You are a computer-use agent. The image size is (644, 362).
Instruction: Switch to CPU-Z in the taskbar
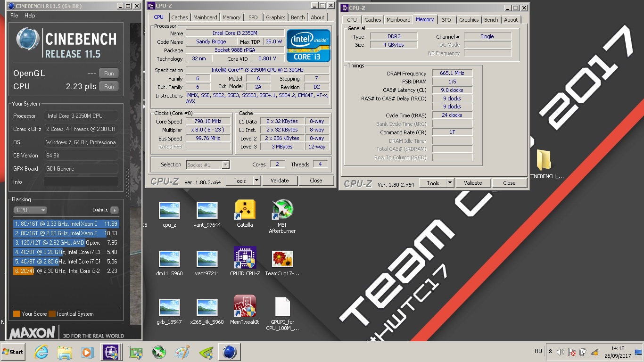tap(111, 352)
